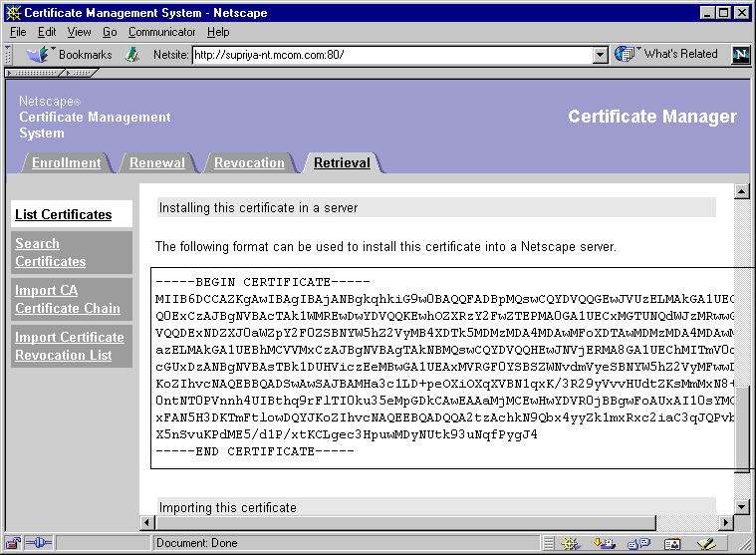Click the vertical scrollbar thumb
Image resolution: width=756 pixels, height=555 pixels.
741,429
